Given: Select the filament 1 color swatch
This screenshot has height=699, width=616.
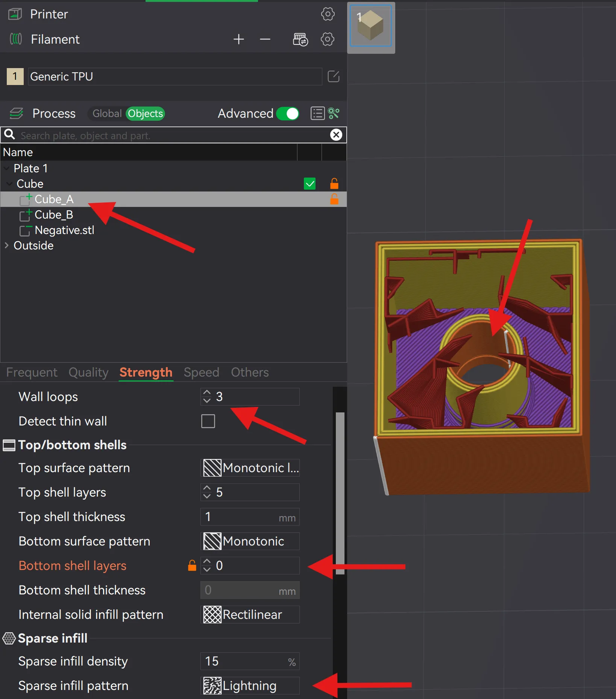Looking at the screenshot, I should click(x=15, y=76).
